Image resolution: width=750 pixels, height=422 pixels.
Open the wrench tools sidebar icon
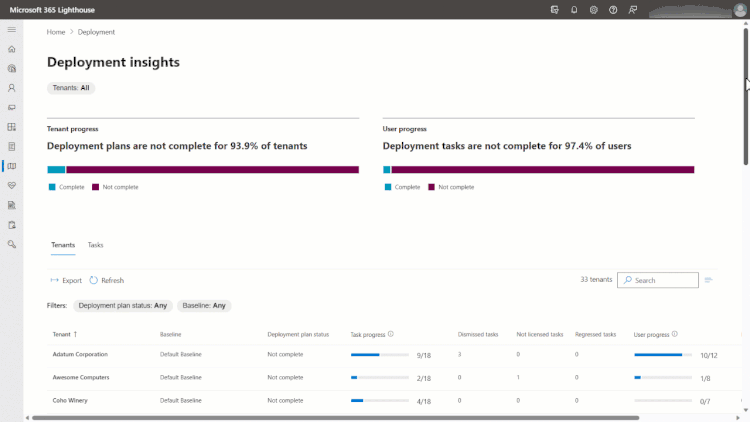11,244
